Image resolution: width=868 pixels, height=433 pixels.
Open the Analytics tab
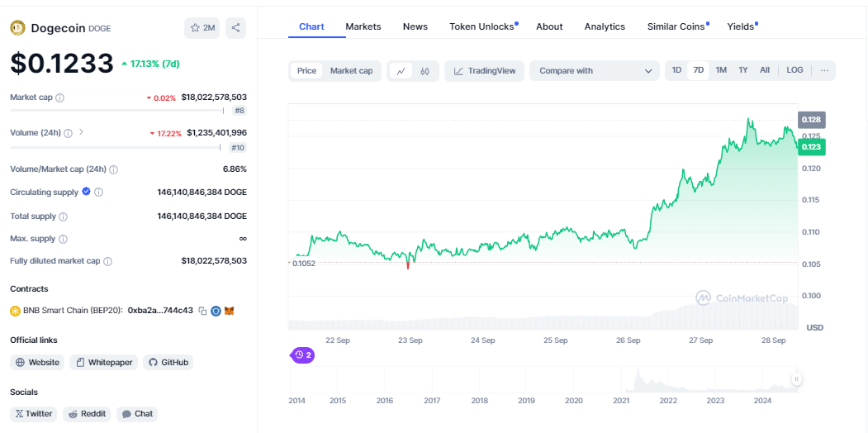coord(605,26)
